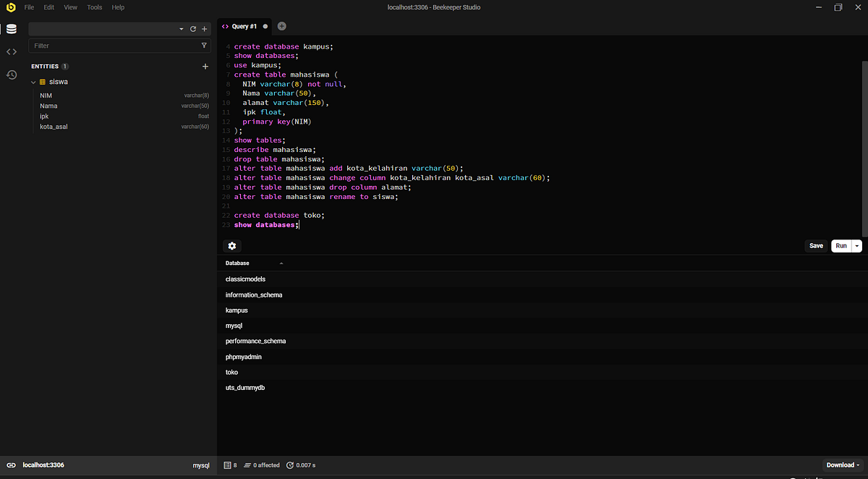Switch to Query #1 tab

(244, 26)
